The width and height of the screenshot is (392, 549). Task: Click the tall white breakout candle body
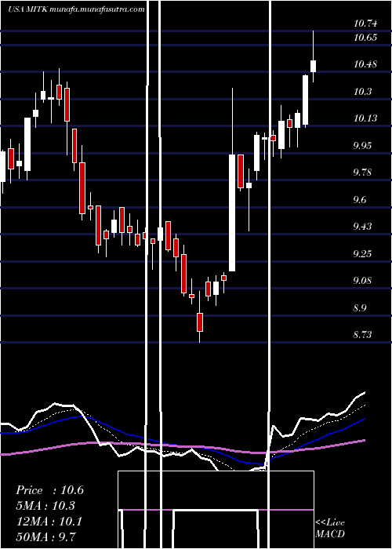click(232, 213)
